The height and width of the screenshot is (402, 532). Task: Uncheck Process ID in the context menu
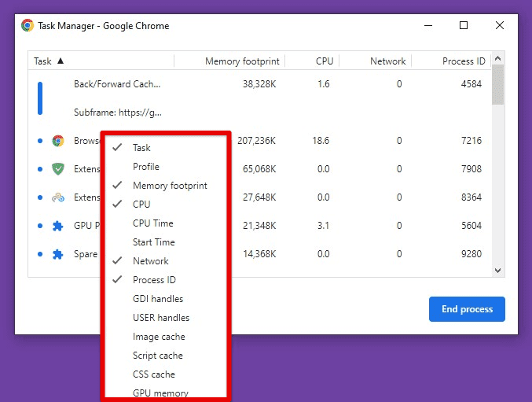166,280
